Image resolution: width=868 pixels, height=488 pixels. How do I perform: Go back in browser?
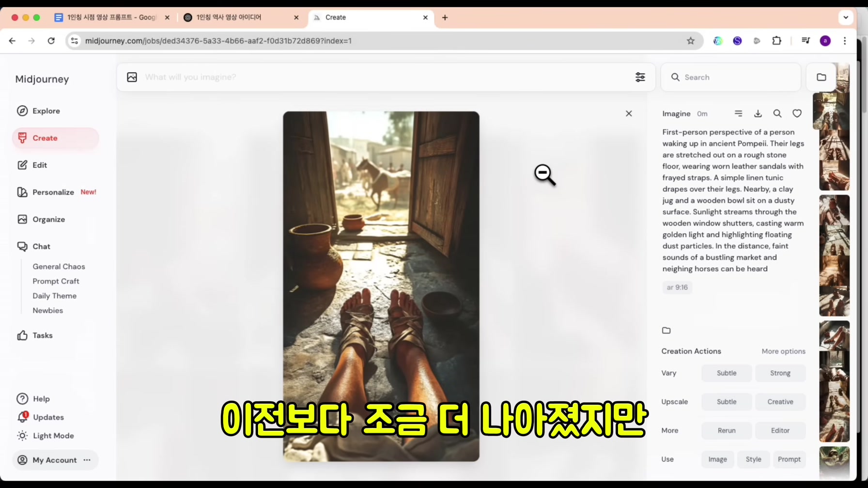pos(13,41)
